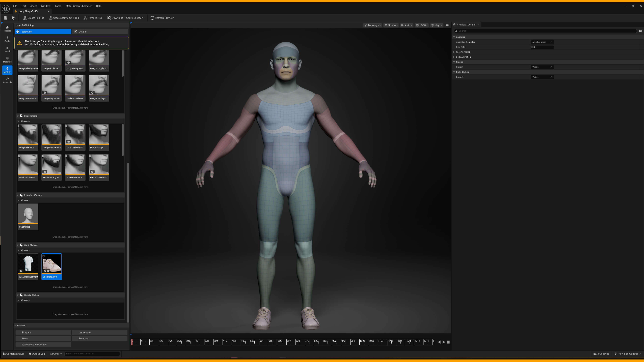644x362 pixels.
Task: Click the Wear button
Action: click(43, 339)
